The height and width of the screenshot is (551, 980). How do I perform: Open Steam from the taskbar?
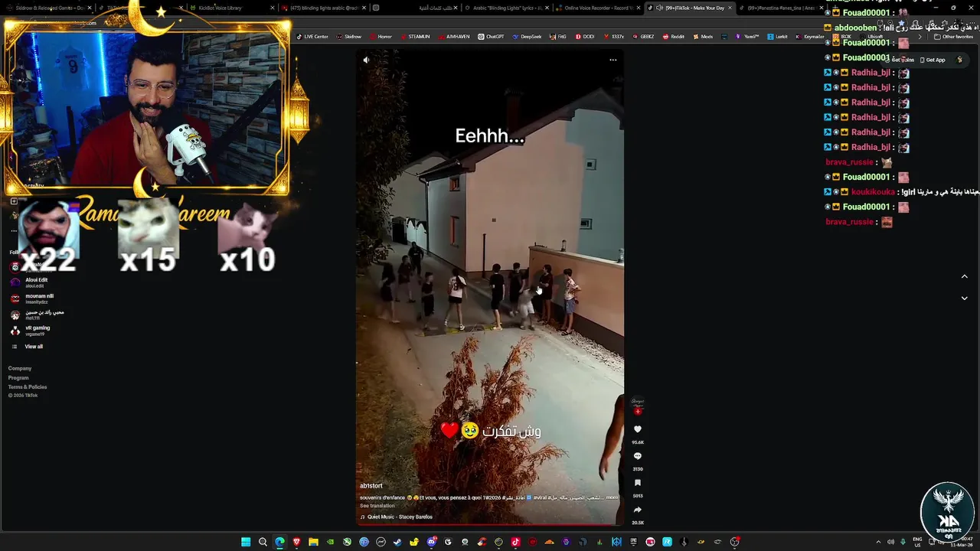coord(397,542)
